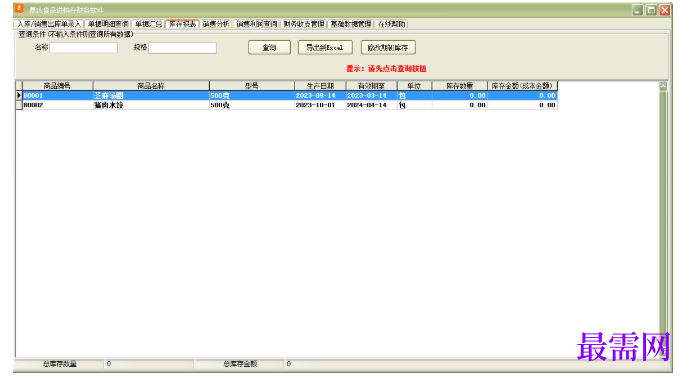This screenshot has height=378, width=689.
Task: Click the 500克 cell in the 芝麻汤圆 row
Action: coord(252,95)
